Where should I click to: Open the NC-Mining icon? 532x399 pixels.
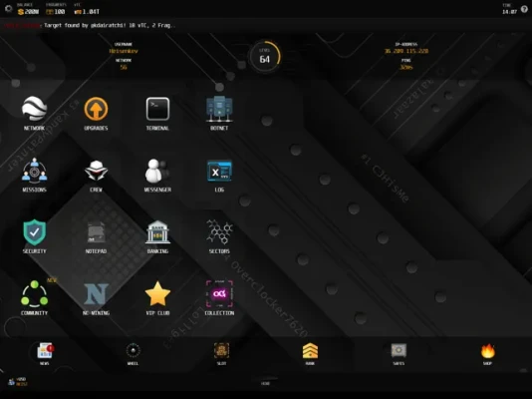[x=96, y=294]
